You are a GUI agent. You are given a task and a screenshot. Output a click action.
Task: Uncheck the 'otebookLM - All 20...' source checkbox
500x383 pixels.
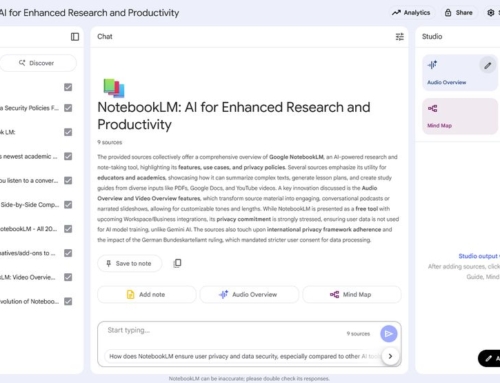point(68,229)
